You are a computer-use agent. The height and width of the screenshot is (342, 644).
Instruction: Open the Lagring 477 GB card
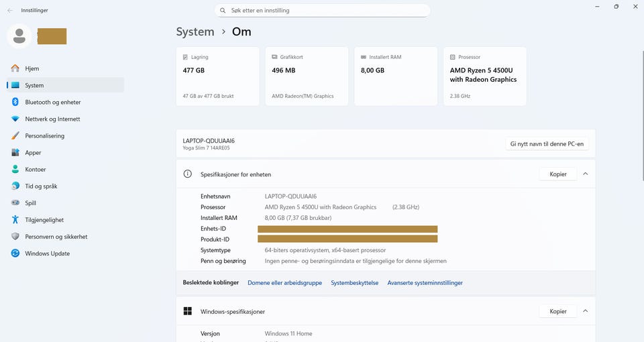217,76
